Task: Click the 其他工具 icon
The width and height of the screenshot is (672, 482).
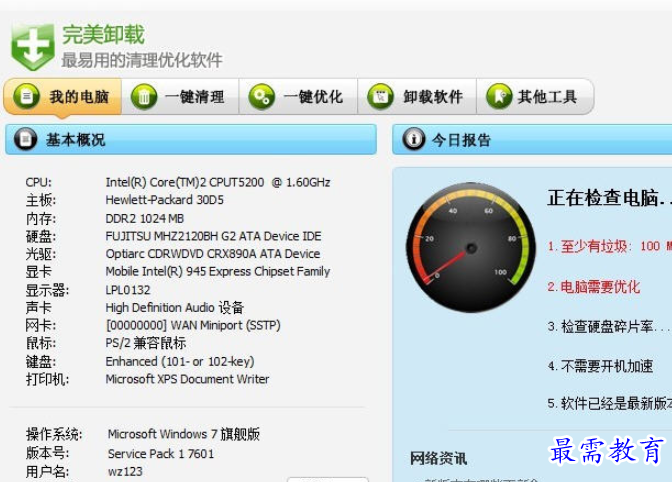Action: (x=499, y=97)
